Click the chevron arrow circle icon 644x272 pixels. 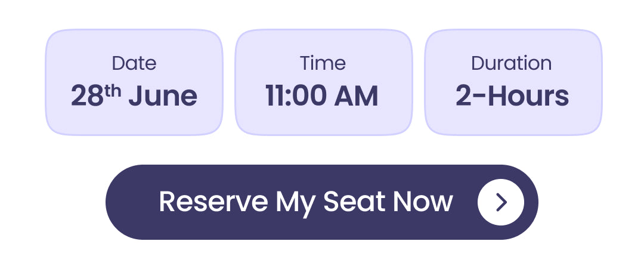[x=501, y=202]
